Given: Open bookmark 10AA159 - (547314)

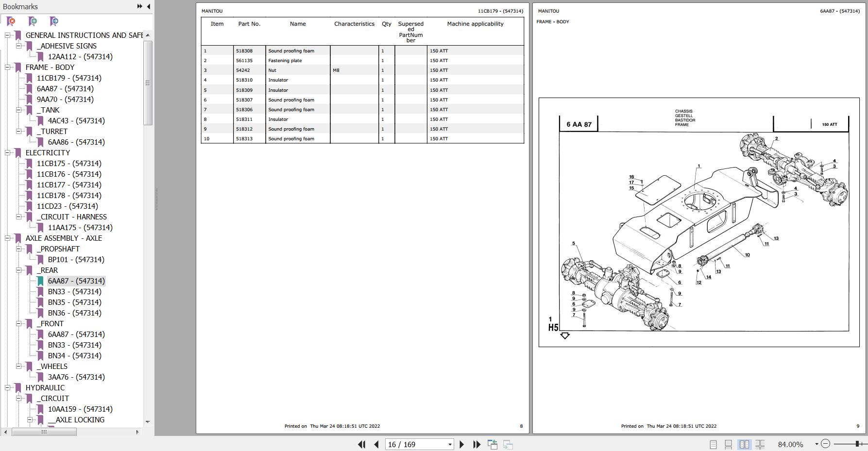Looking at the screenshot, I should point(80,409).
